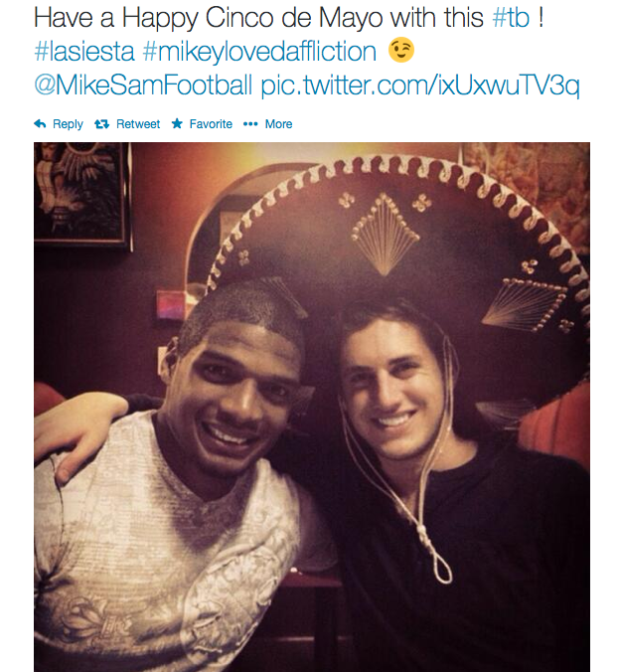The image size is (619, 672).
Task: Click the Favorite text label
Action: [x=211, y=124]
